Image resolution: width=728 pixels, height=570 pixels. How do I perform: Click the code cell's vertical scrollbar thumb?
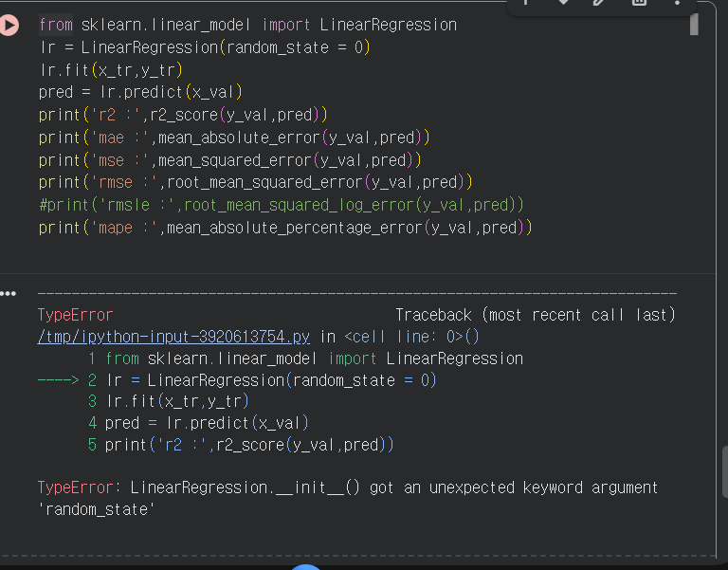[694, 24]
